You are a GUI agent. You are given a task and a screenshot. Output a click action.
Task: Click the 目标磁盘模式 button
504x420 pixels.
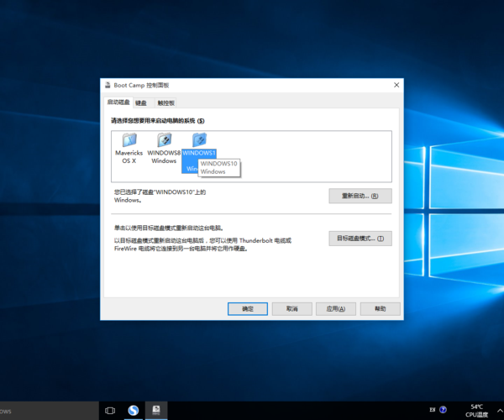pyautogui.click(x=360, y=239)
